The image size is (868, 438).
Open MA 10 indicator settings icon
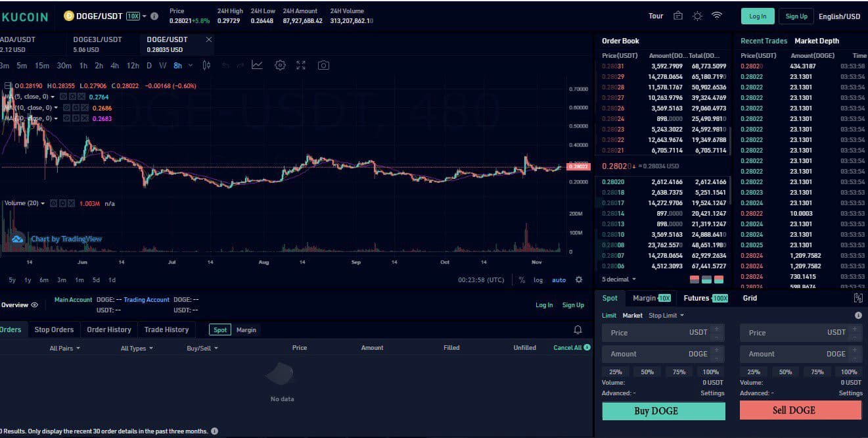(76, 107)
